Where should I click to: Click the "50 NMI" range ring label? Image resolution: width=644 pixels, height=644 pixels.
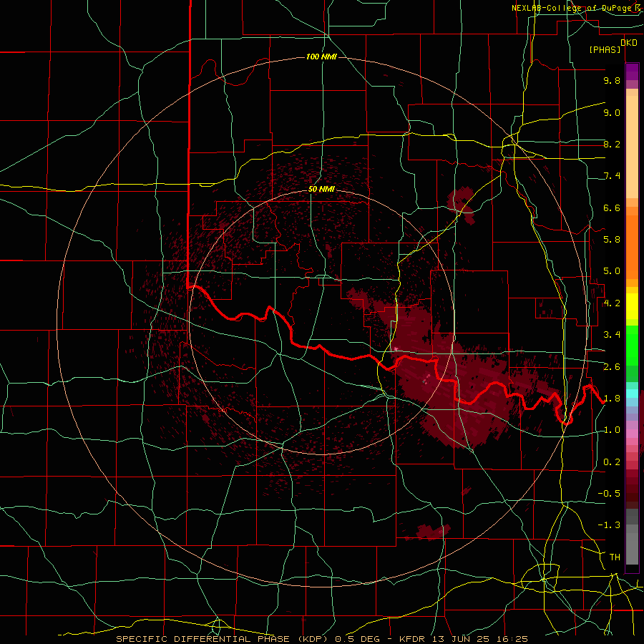coord(321,189)
